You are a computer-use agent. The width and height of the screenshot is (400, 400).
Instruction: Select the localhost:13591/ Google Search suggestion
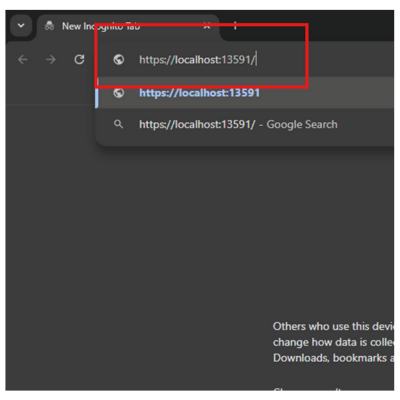pyautogui.click(x=245, y=124)
